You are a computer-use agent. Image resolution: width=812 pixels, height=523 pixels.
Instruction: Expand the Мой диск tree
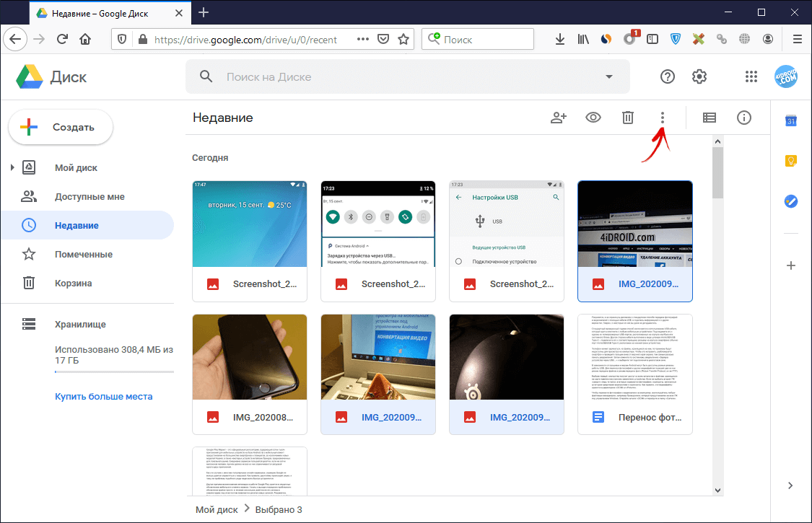(x=12, y=168)
